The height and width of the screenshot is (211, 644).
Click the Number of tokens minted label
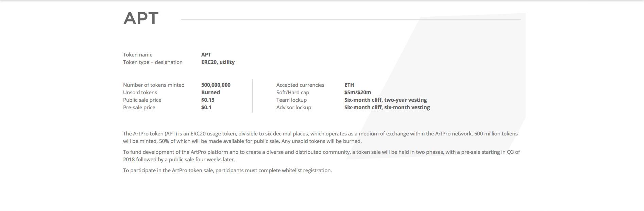point(154,85)
